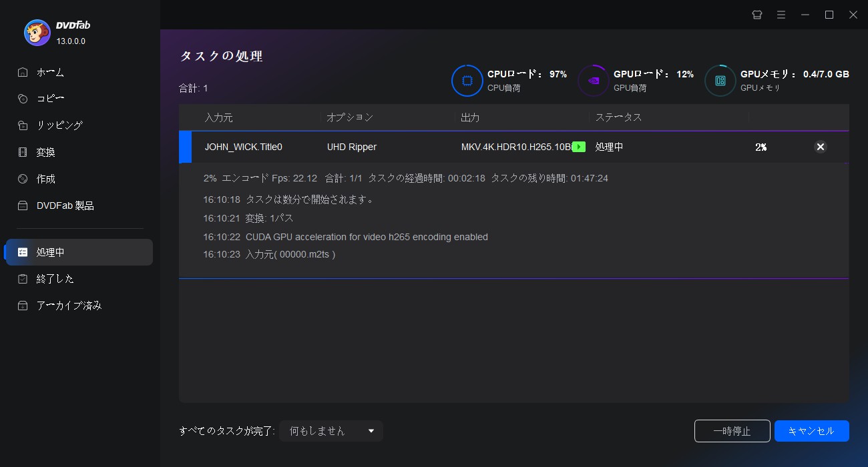Click the 変換 film icon
The width and height of the screenshot is (868, 467).
(x=23, y=152)
